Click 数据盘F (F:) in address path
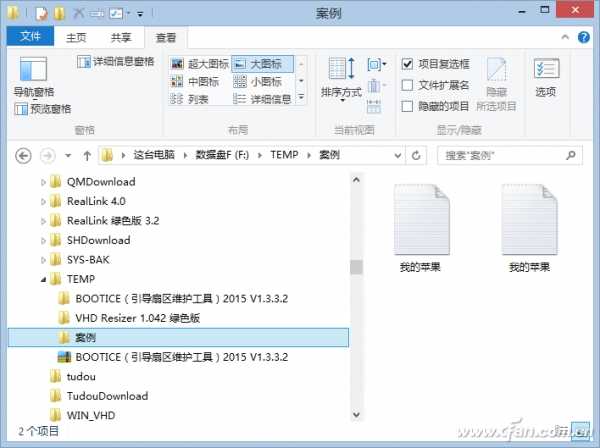The height and width of the screenshot is (448, 600). pos(222,155)
